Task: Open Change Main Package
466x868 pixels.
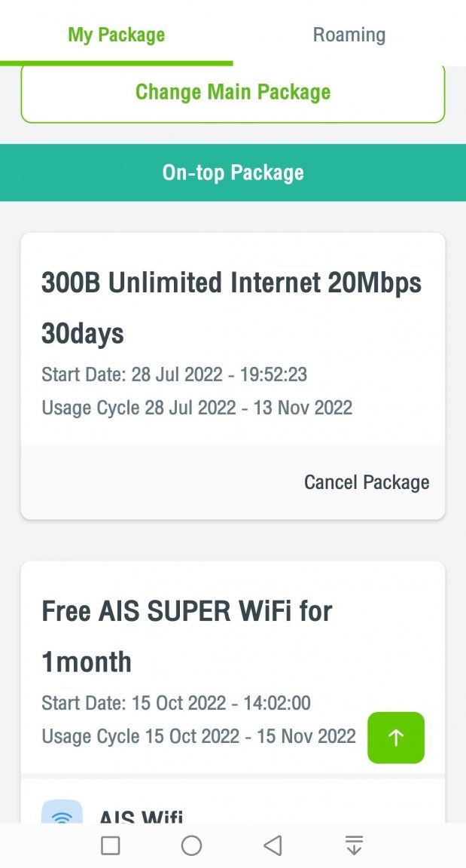Action: point(233,93)
